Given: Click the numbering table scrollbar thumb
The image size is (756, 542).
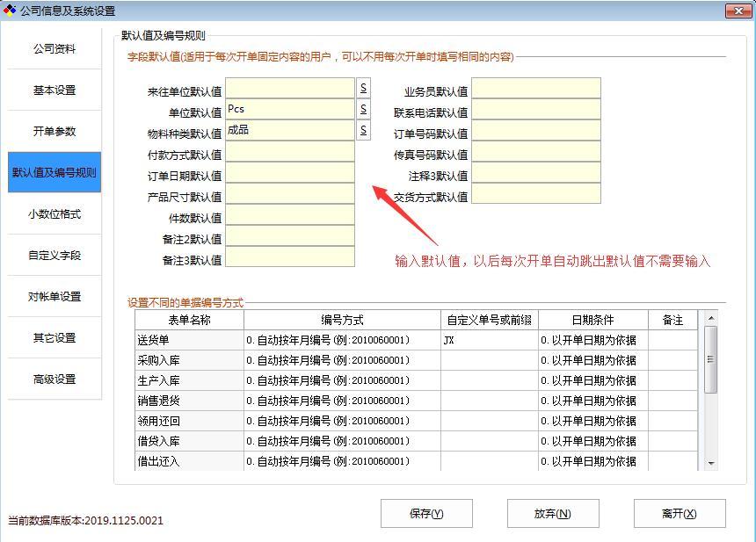Looking at the screenshot, I should tap(710, 359).
